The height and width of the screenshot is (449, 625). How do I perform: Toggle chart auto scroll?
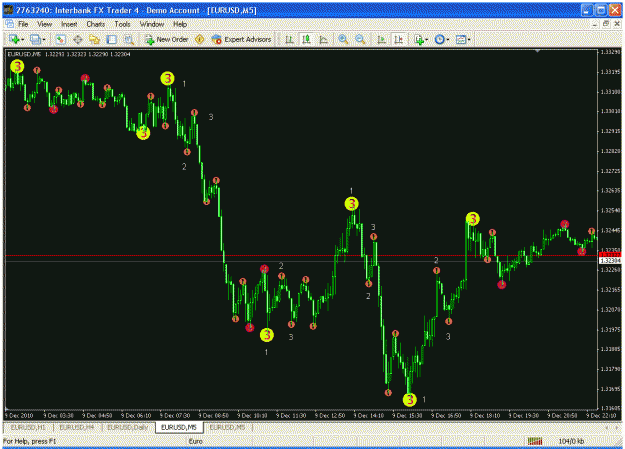click(x=381, y=39)
